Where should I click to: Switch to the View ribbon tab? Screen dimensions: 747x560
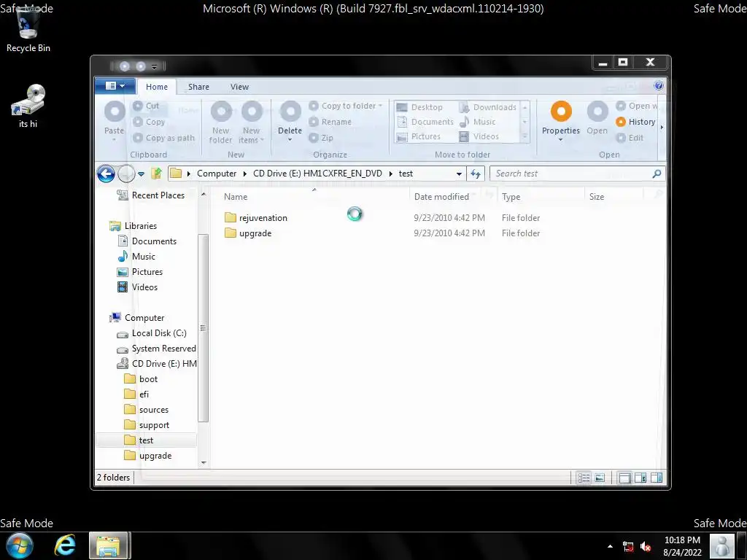239,87
